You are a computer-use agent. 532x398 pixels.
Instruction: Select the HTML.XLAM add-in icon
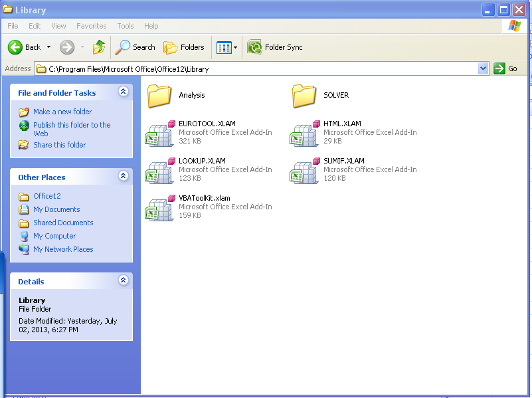pos(305,134)
